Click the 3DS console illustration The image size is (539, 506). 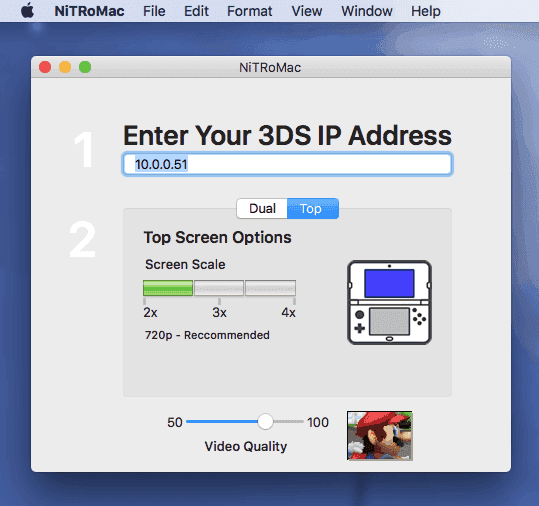389,302
